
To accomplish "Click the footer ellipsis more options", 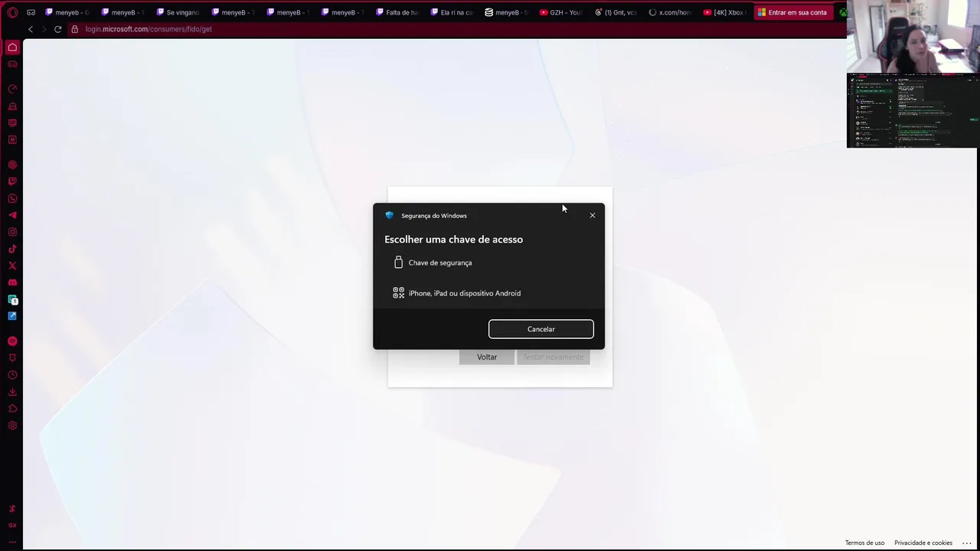I will pos(967,543).
